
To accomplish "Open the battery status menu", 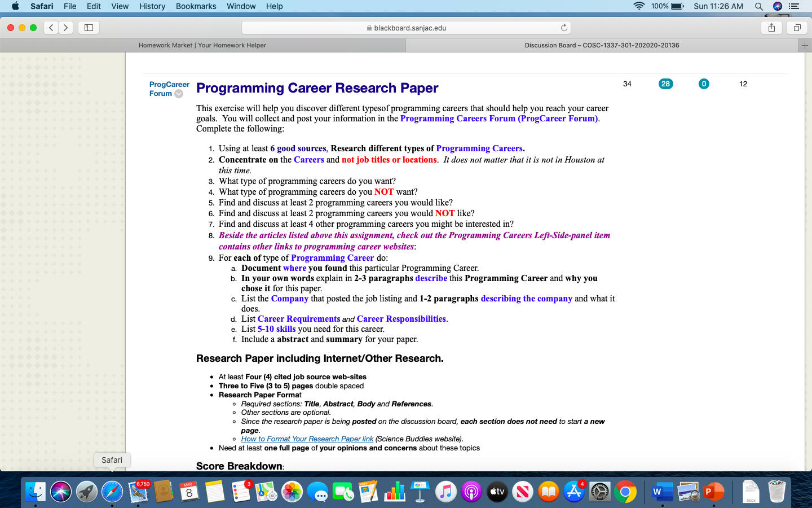I will point(668,6).
